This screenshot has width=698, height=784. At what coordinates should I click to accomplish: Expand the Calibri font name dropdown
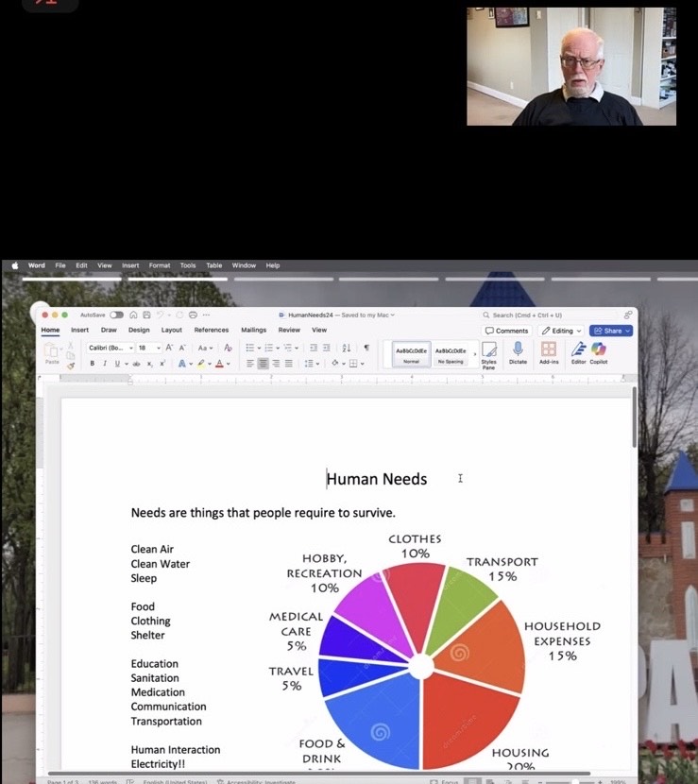click(111, 348)
